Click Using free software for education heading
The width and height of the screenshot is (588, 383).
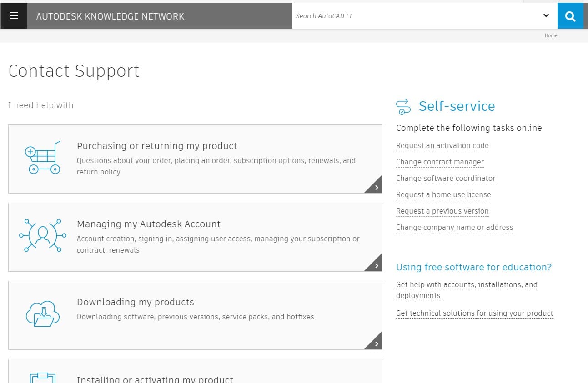click(x=474, y=267)
